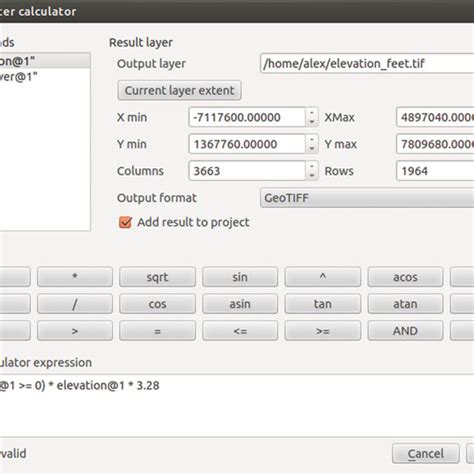Insert the sin operator
Screen dimensions: 474x474
[x=240, y=277]
